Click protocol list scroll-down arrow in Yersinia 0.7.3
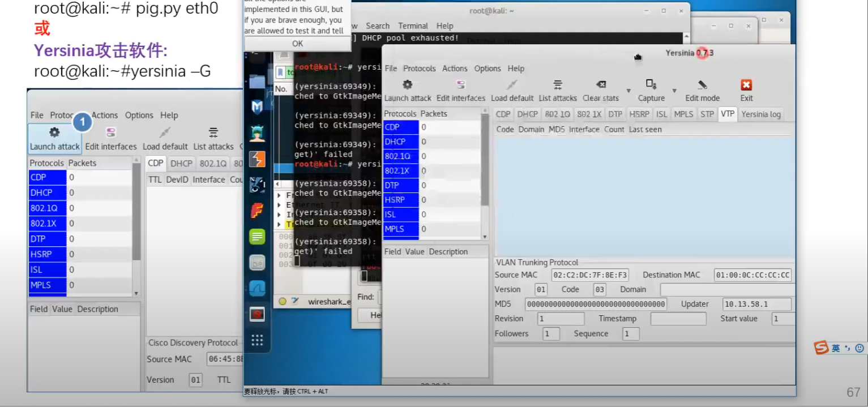Viewport: 868px width, 407px height. (x=485, y=237)
